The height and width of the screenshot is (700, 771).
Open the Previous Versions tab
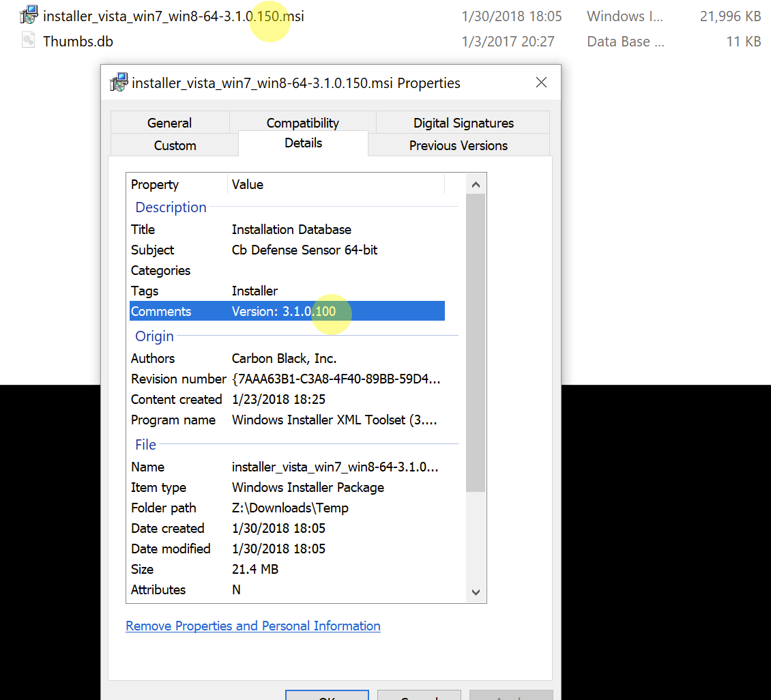point(458,145)
